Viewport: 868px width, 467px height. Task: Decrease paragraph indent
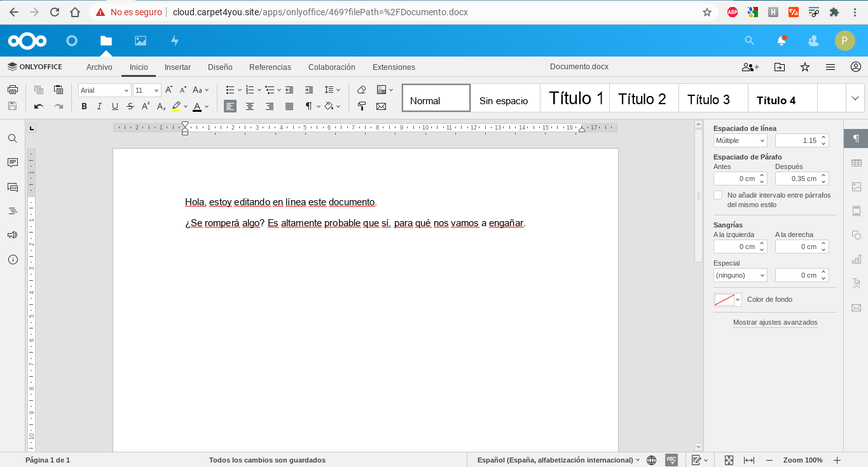289,90
